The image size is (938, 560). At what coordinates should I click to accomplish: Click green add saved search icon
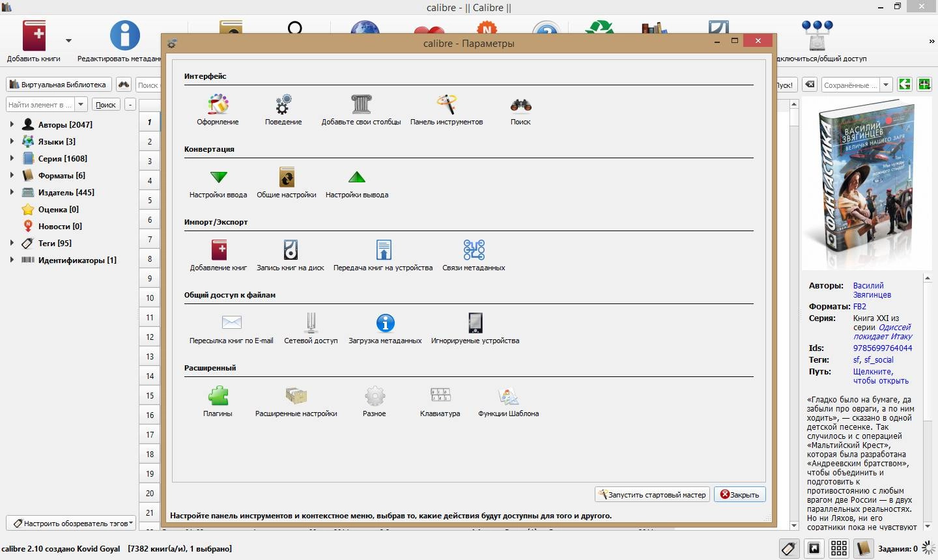(x=924, y=85)
